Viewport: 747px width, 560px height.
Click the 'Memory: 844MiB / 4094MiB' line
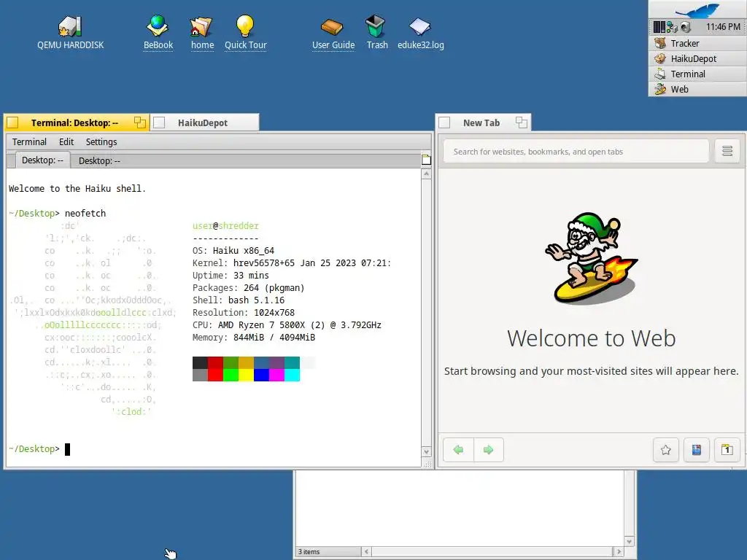click(x=254, y=337)
